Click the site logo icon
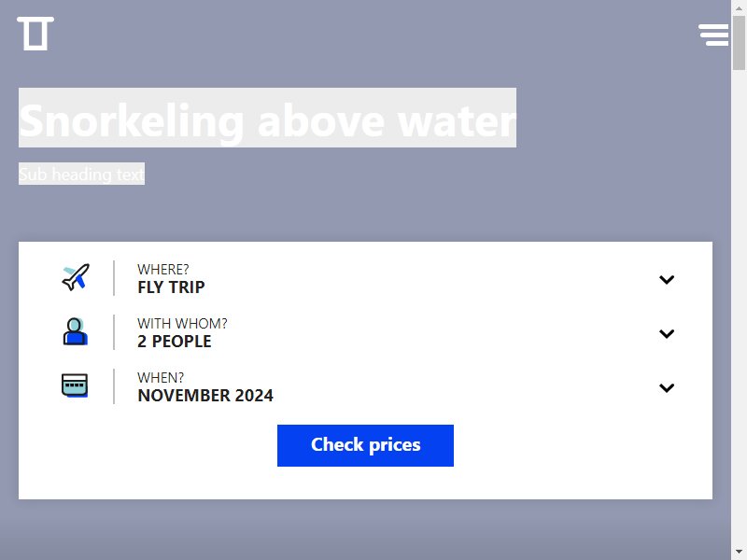This screenshot has width=747, height=560. click(35, 34)
